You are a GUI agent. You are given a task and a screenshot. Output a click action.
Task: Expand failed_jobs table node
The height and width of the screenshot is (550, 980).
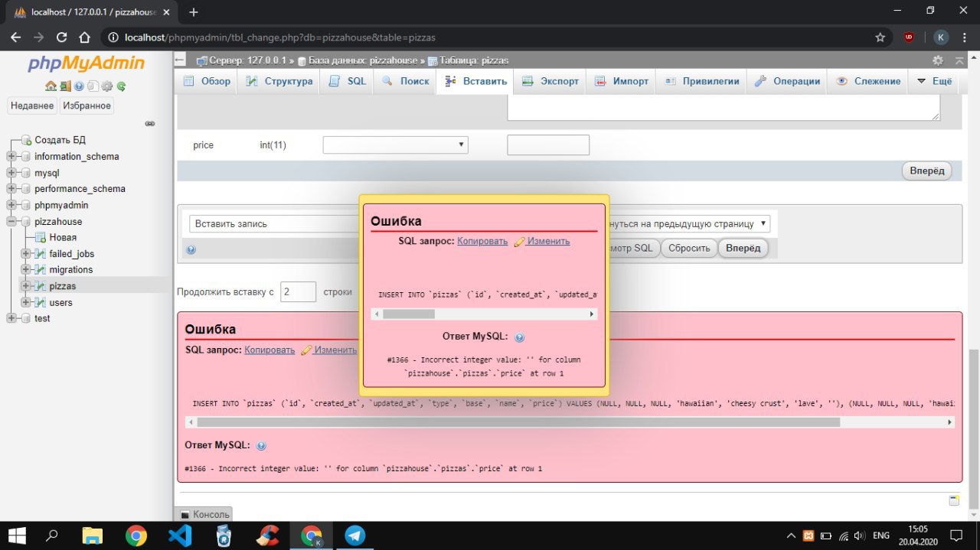(25, 253)
